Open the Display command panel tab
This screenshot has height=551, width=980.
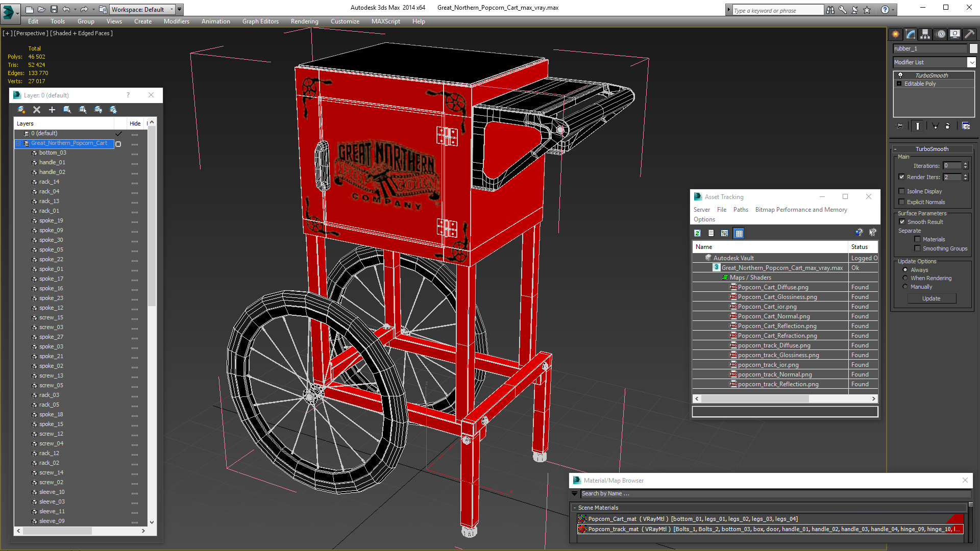[955, 34]
